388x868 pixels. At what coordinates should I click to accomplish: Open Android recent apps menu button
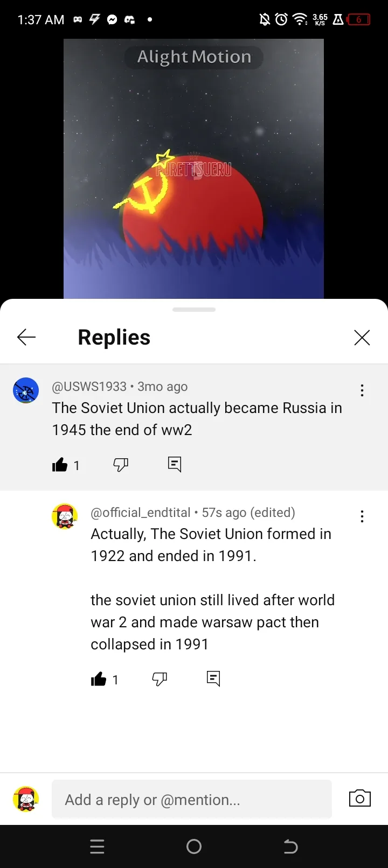point(98,846)
